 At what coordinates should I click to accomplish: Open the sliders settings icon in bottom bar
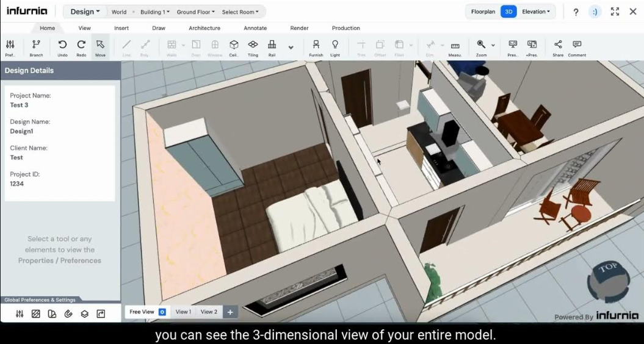pos(20,314)
